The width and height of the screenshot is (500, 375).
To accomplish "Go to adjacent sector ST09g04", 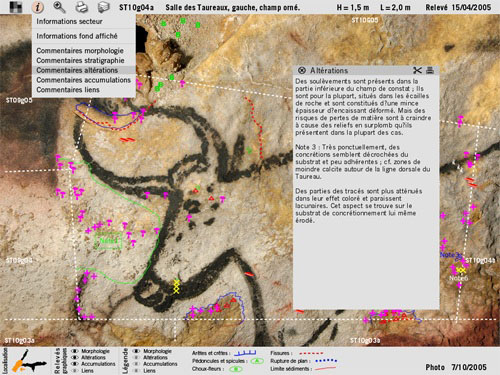I will point(19,260).
